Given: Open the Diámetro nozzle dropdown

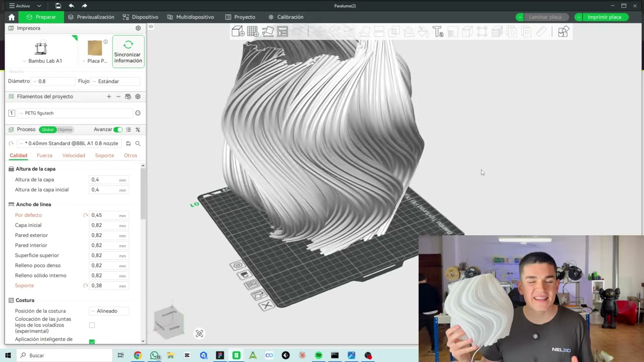Looking at the screenshot, I should [53, 81].
